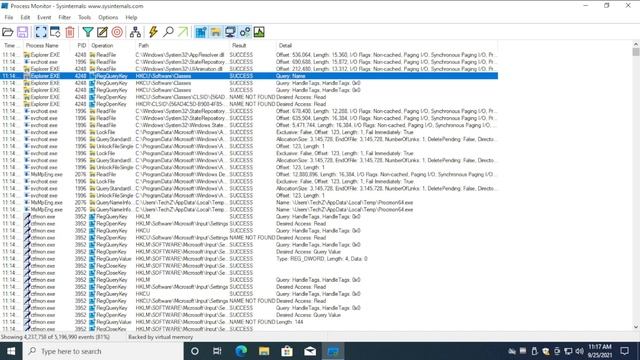Open Find with the magnifier icon
Image resolution: width=640 pixels, height=360 pixels.
click(168, 32)
